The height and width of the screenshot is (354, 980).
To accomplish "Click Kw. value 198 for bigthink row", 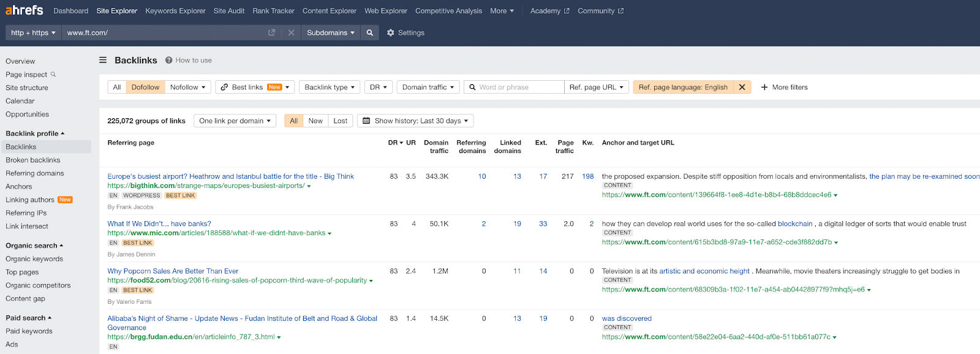I will point(588,176).
